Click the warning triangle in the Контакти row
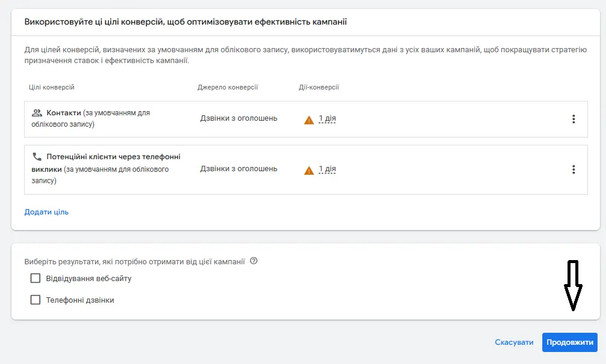The height and width of the screenshot is (364, 606). (x=309, y=120)
